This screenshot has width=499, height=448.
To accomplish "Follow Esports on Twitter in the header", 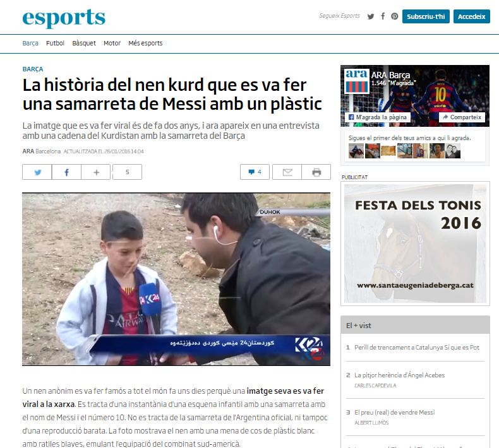I will [370, 16].
